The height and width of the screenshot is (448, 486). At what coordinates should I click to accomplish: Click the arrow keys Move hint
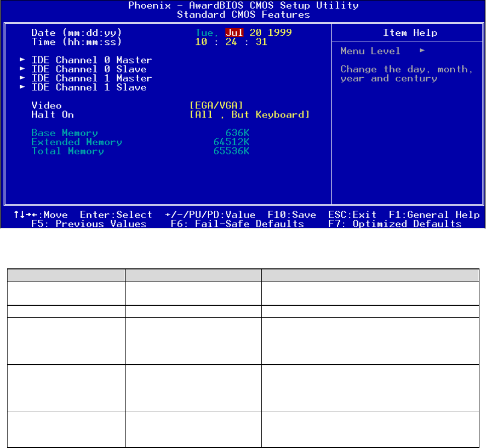pos(41,215)
